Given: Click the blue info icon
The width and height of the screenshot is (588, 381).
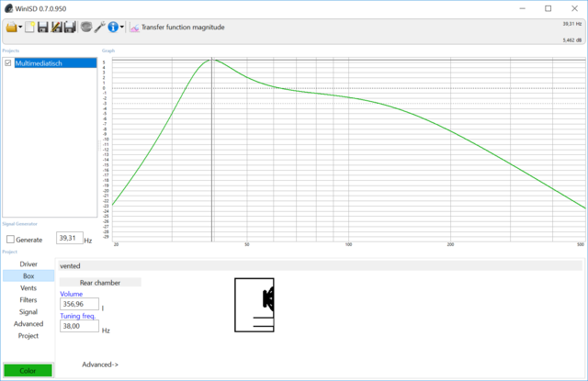Looking at the screenshot, I should (x=112, y=28).
